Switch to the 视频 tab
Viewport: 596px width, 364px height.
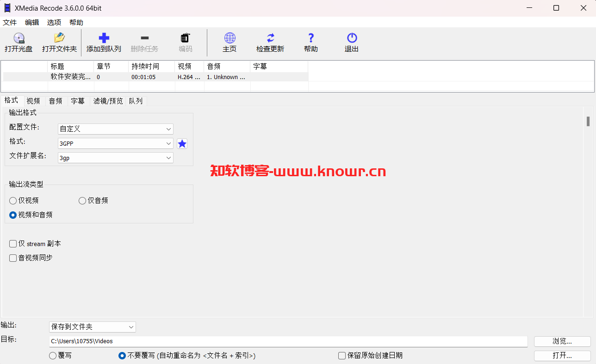click(33, 101)
